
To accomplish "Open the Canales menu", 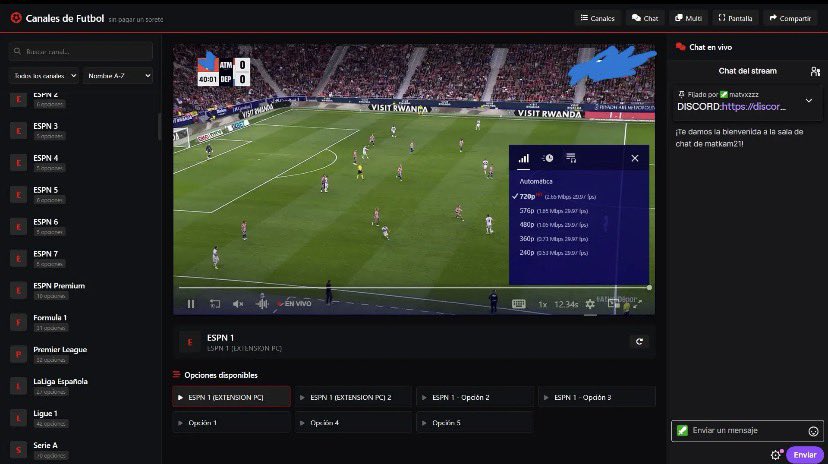I will (597, 18).
